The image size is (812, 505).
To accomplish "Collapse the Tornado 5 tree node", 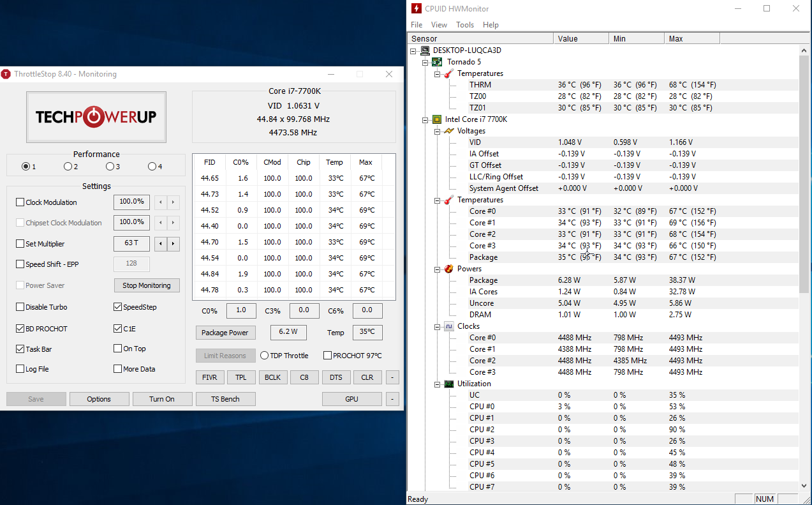I will point(425,62).
